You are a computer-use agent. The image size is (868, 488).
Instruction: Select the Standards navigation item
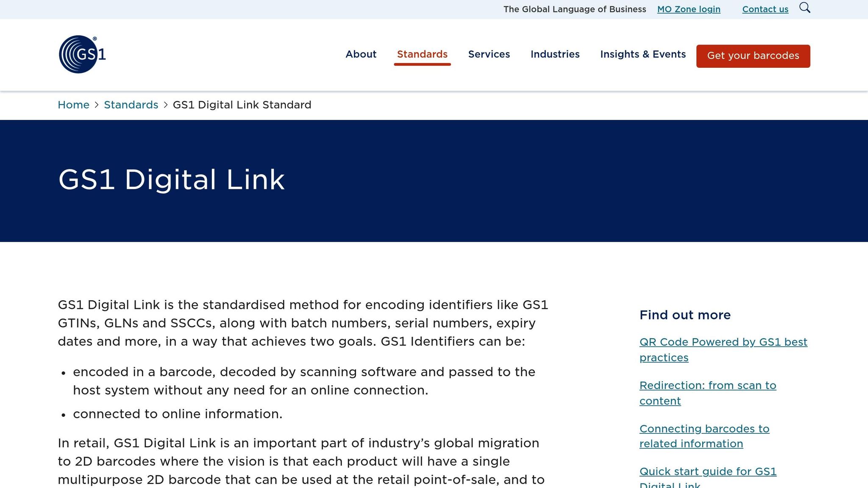(x=422, y=54)
